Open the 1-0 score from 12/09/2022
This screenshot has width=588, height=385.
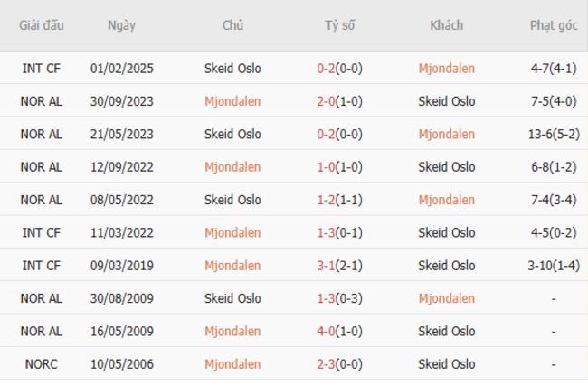[x=339, y=167]
